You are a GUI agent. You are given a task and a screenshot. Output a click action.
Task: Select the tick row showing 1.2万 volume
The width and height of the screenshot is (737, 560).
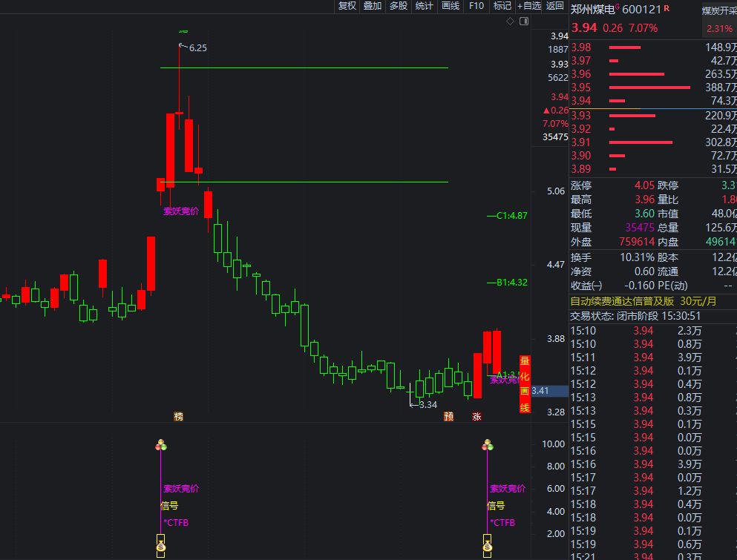click(653, 491)
